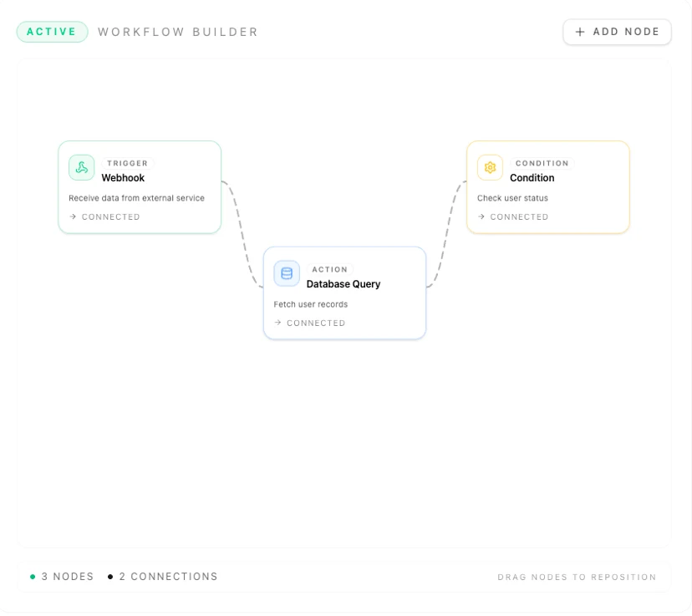692x616 pixels.
Task: Click the '3 Nodes' footer counter
Action: pyautogui.click(x=68, y=577)
